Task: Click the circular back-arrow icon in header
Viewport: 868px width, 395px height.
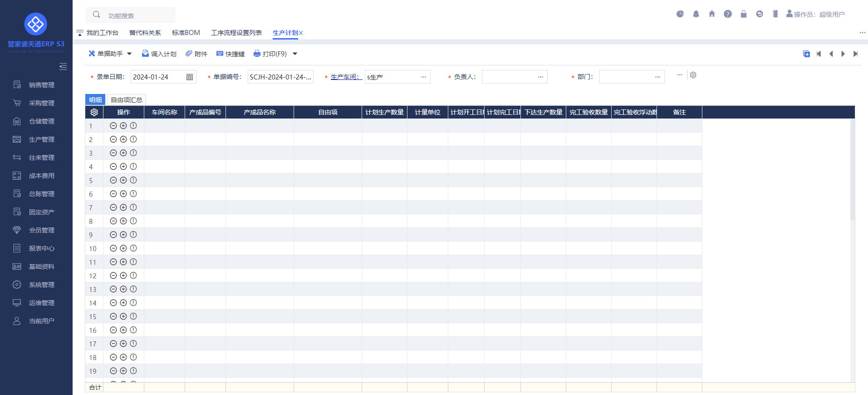Action: [x=760, y=14]
